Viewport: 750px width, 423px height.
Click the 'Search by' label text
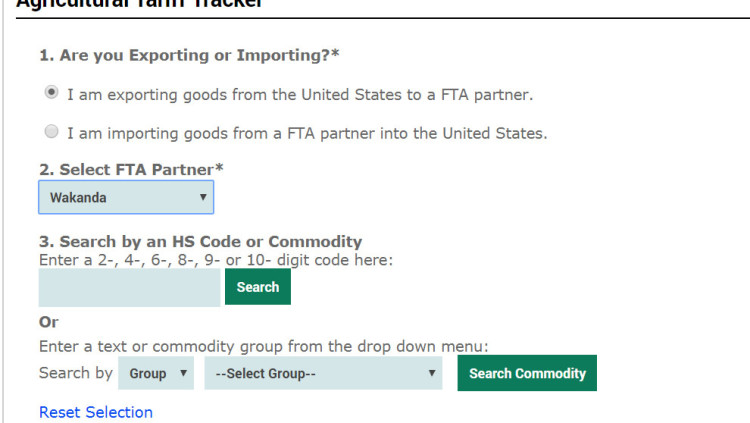75,373
